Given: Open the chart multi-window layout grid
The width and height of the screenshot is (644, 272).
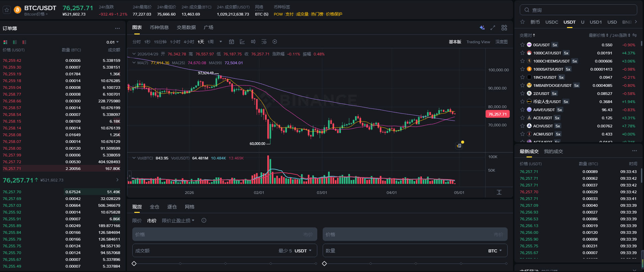Looking at the screenshot, I should point(504,28).
